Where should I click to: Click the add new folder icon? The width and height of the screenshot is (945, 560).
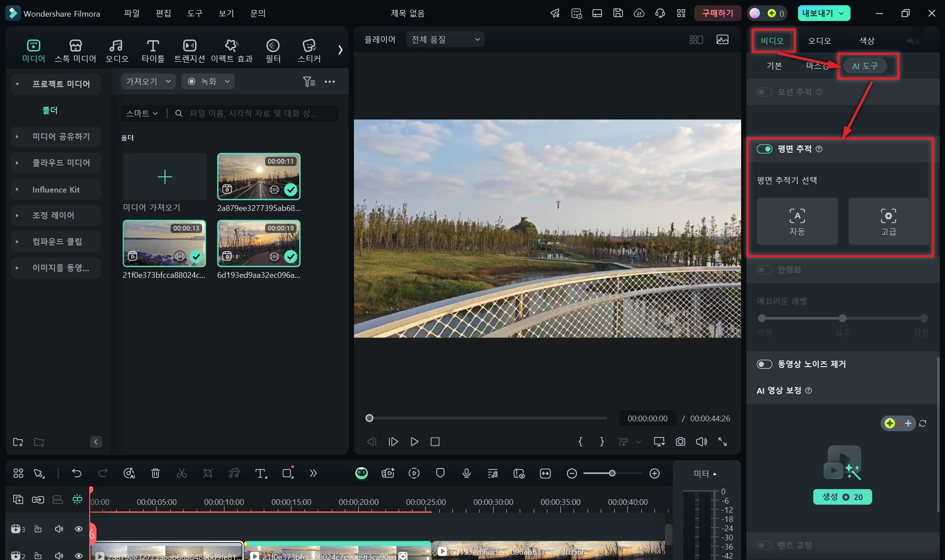click(18, 442)
